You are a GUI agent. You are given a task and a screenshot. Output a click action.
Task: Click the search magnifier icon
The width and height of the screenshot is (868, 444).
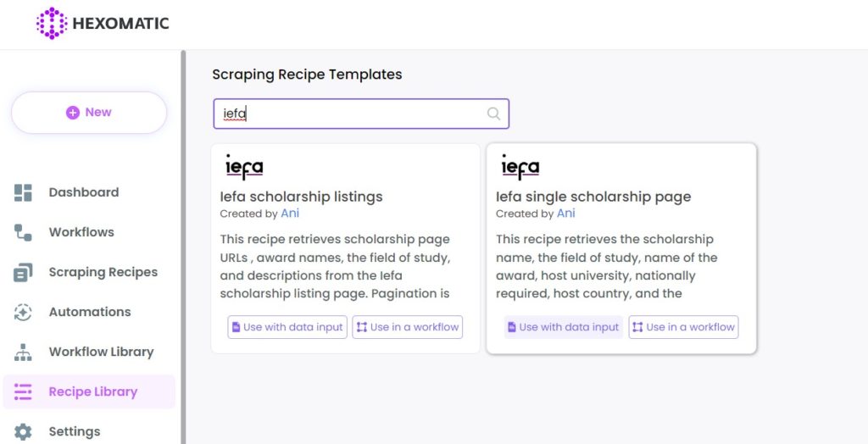tap(493, 114)
